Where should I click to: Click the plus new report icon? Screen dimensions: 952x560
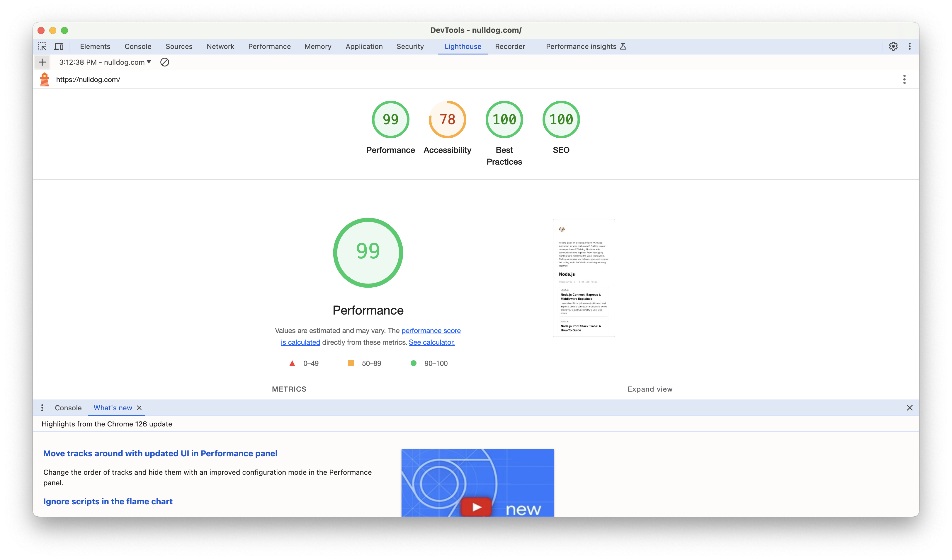42,62
